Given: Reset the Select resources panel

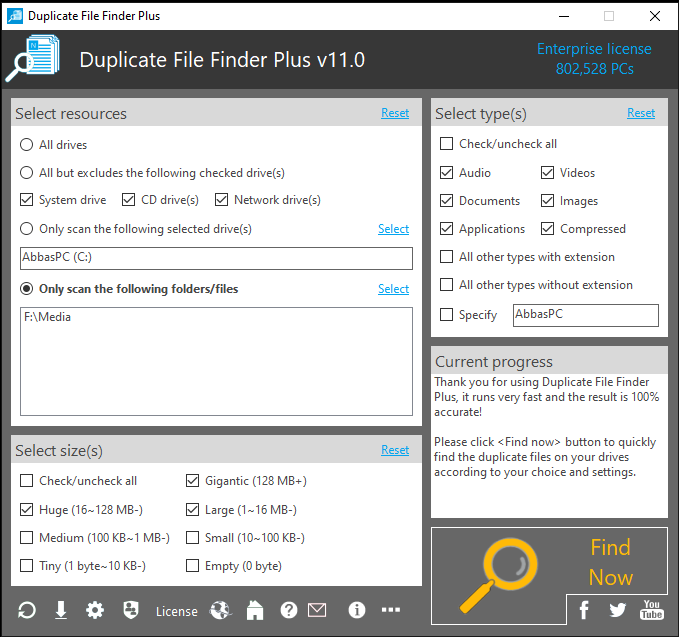Looking at the screenshot, I should pyautogui.click(x=395, y=113).
